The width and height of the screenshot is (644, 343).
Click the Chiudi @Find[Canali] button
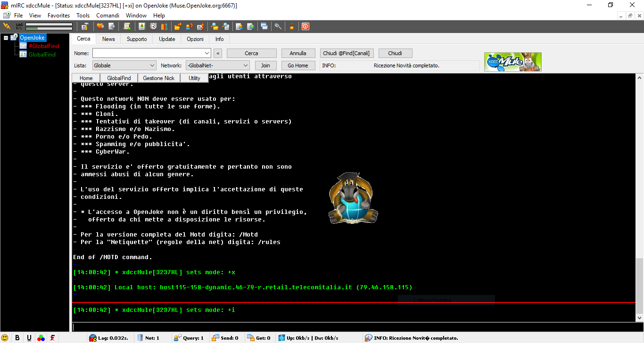point(347,53)
